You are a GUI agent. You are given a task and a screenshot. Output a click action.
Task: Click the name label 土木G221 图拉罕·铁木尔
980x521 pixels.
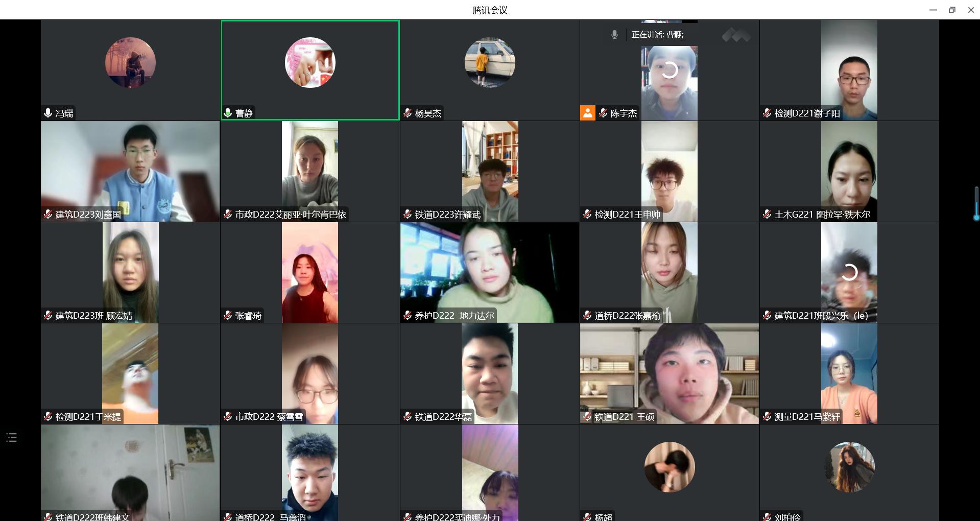pos(822,215)
